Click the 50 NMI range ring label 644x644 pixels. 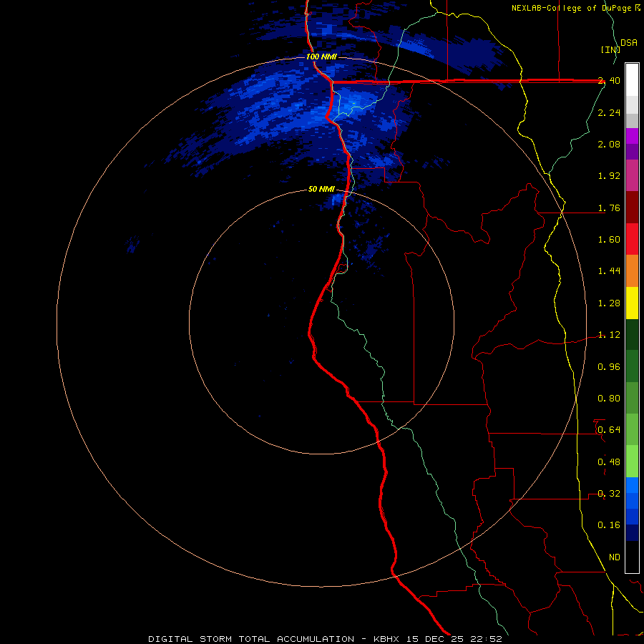point(321,190)
